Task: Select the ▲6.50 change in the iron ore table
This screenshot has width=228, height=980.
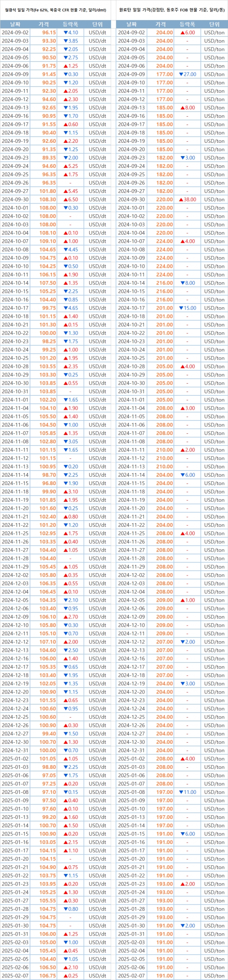Action: (70, 200)
